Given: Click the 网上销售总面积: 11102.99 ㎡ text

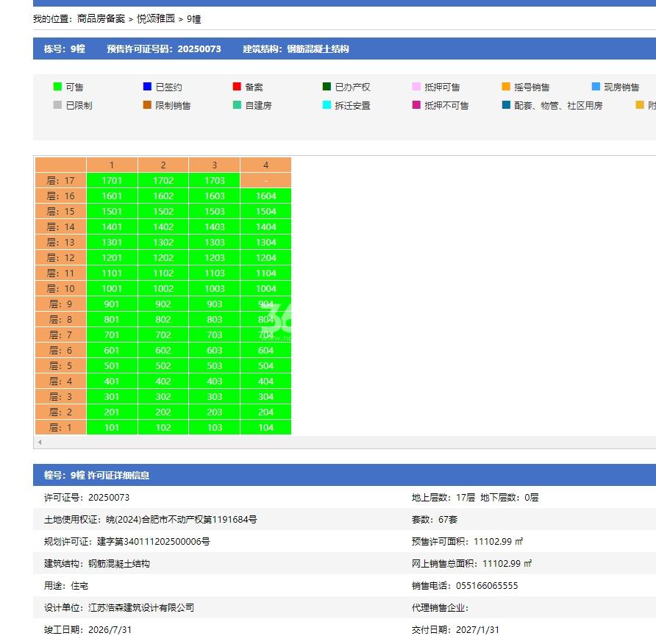Looking at the screenshot, I should click(471, 564).
